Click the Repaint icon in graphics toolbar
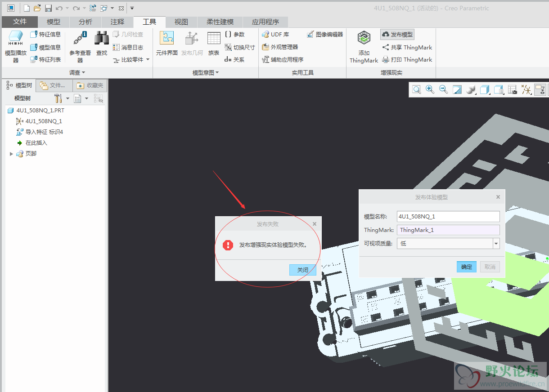This screenshot has height=392, width=549. point(457,90)
